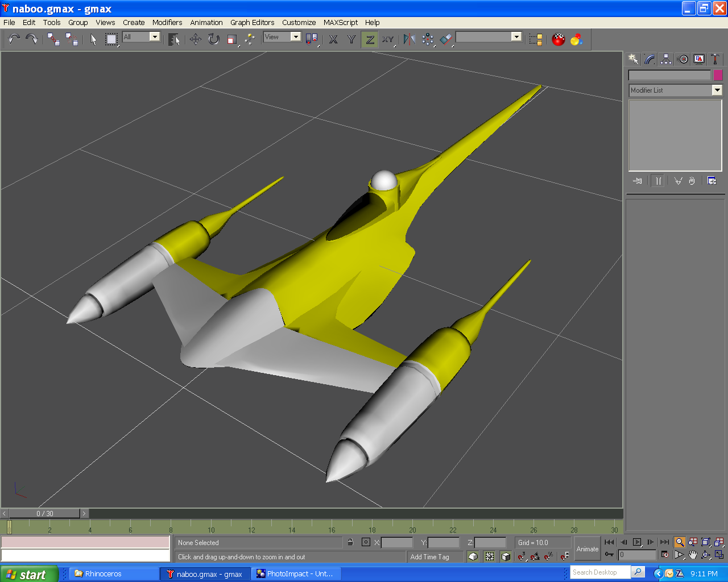Viewport: 728px width, 582px height.
Task: Activate the Select and Rotate tool
Action: tap(213, 39)
